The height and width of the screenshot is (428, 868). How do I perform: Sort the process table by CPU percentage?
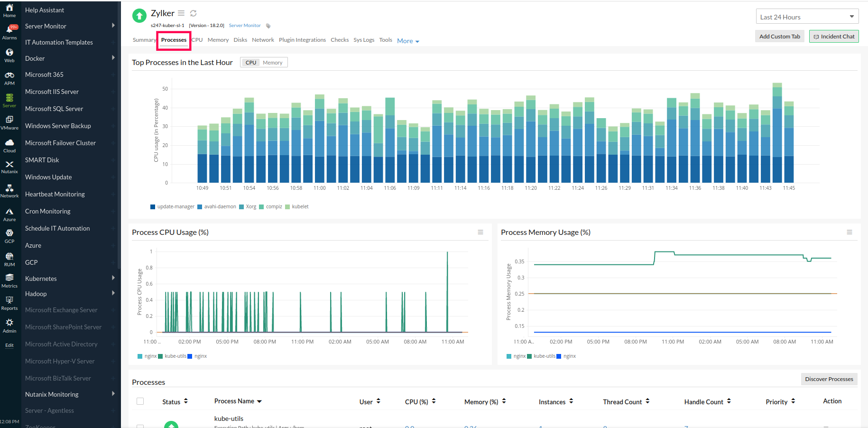[x=433, y=401]
